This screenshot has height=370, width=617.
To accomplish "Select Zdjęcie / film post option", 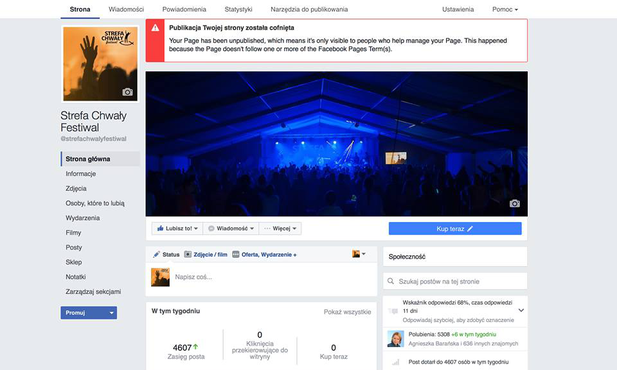I will click(x=206, y=255).
